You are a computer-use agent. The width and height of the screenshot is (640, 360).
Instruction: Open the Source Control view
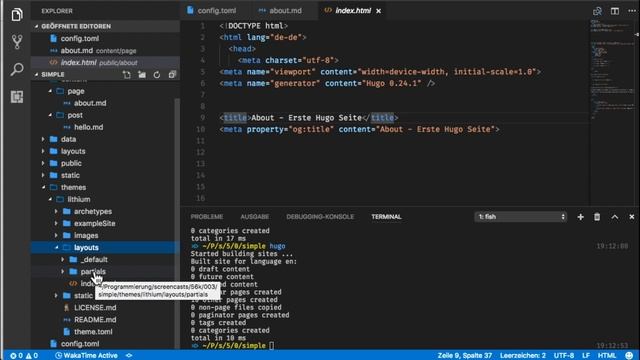17,42
